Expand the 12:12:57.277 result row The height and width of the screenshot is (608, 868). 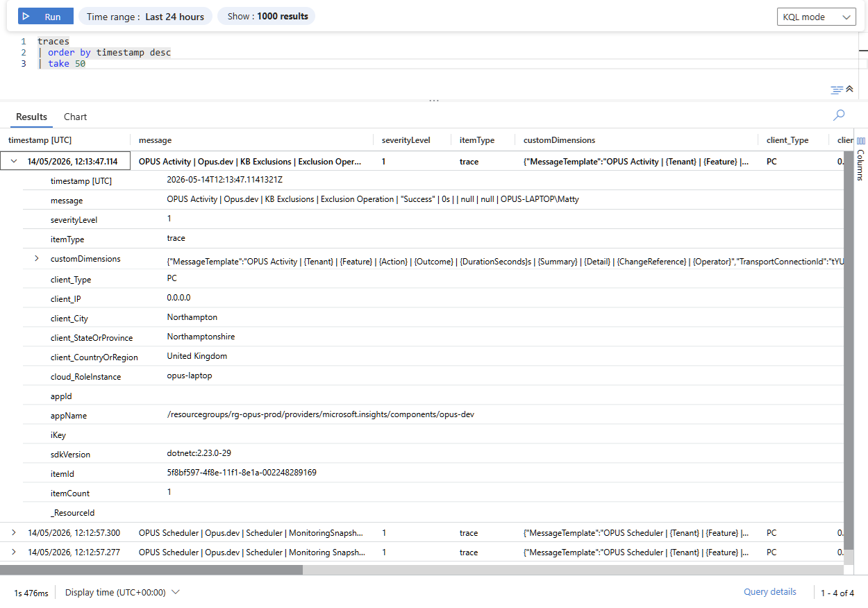click(13, 552)
